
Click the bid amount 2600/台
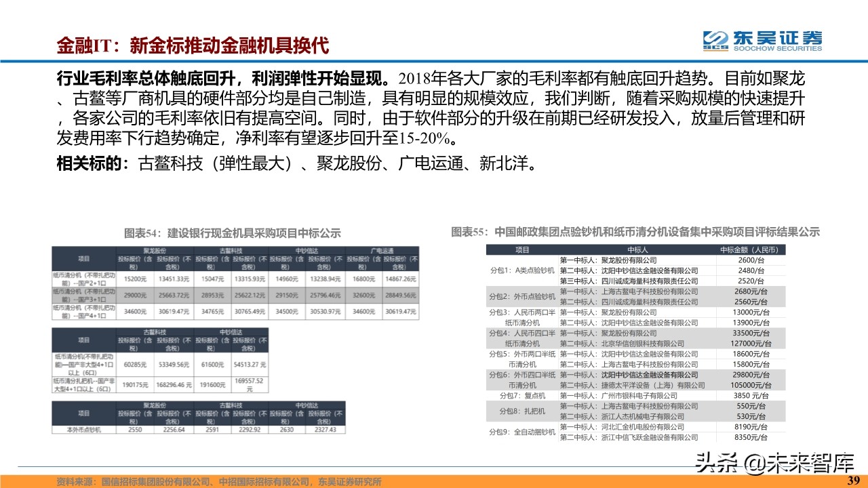click(x=752, y=260)
